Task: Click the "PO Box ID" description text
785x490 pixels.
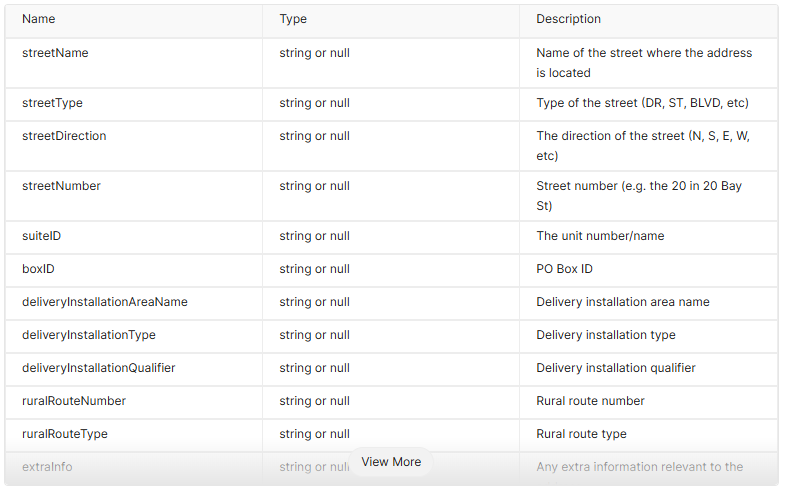Action: 564,269
